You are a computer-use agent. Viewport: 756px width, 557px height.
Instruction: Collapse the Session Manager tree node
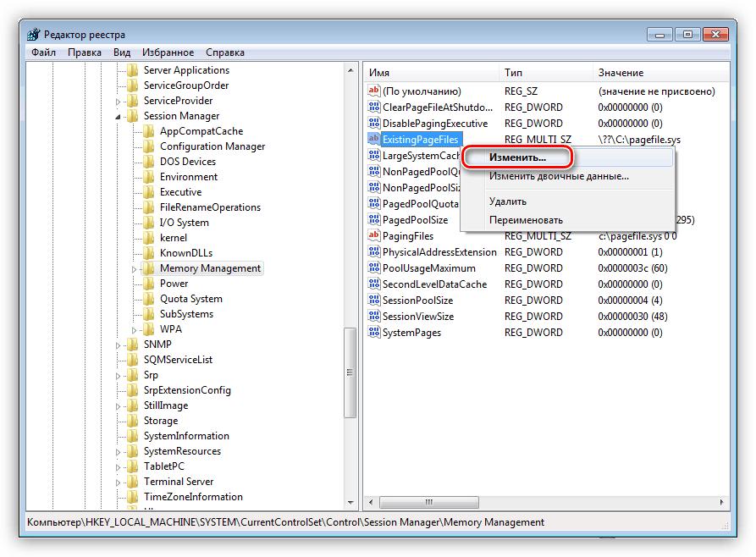tap(119, 117)
